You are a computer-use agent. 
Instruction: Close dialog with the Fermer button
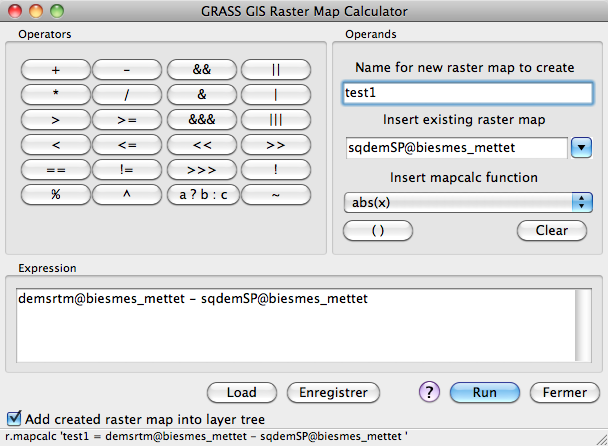point(564,392)
